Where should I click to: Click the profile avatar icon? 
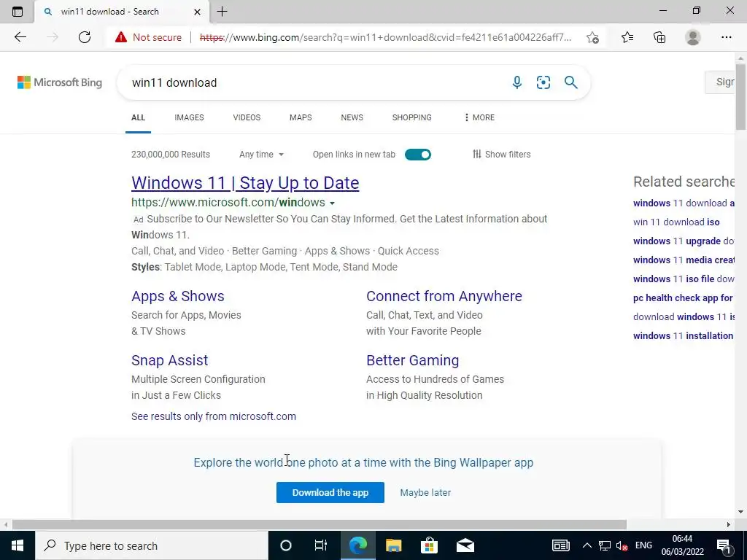coord(693,37)
